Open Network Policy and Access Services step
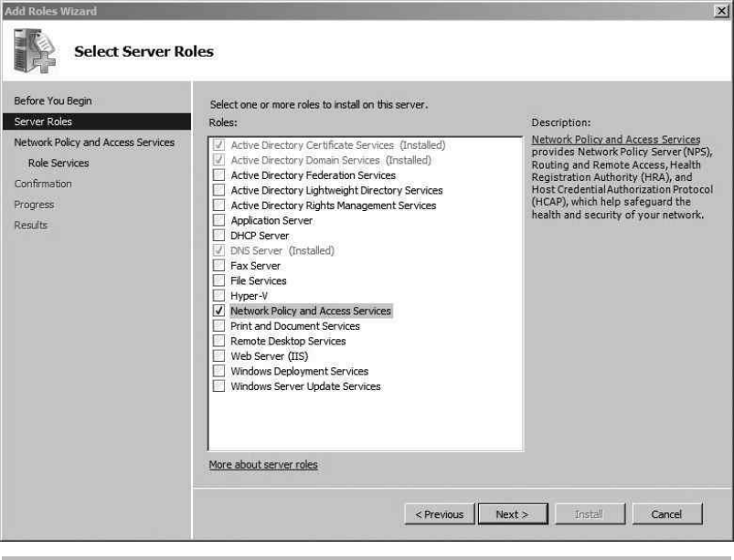 (94, 143)
